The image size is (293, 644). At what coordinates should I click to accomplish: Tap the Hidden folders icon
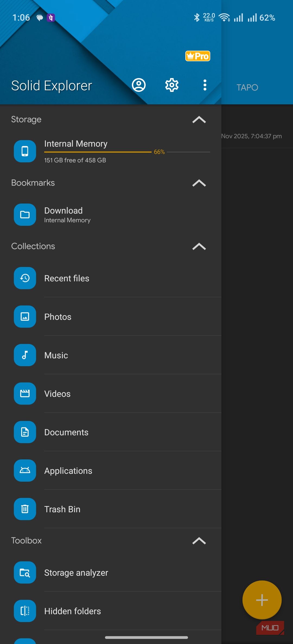point(25,611)
